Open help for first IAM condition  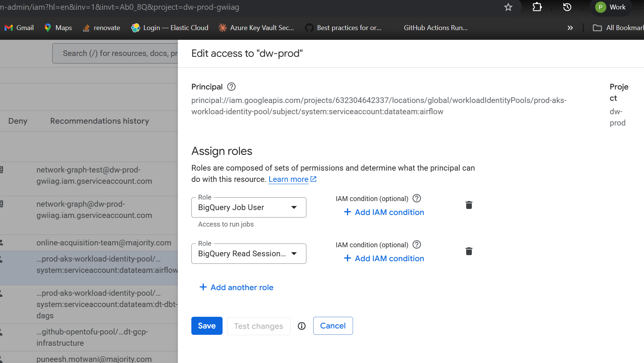[x=417, y=198]
